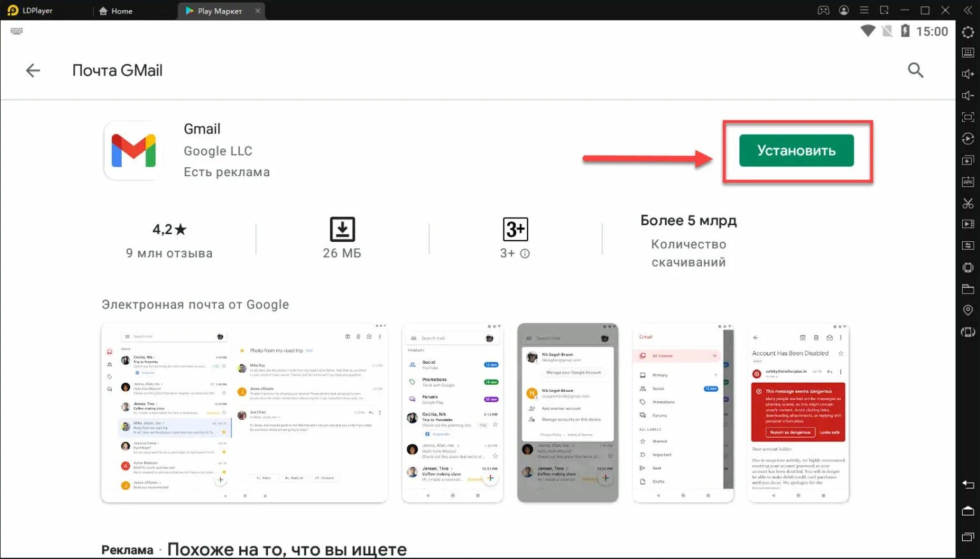Open multi-instance add window icon
The height and width of the screenshot is (559, 980).
pos(968,160)
